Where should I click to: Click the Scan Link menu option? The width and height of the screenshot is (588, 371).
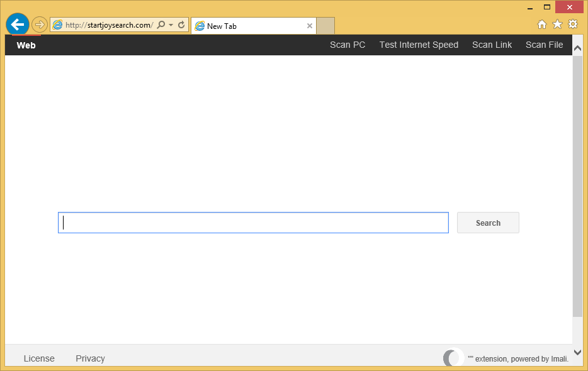[x=492, y=45]
